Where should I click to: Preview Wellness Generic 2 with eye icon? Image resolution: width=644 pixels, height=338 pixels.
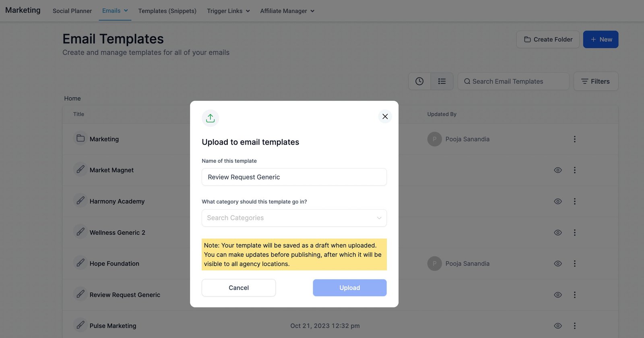tap(557, 232)
